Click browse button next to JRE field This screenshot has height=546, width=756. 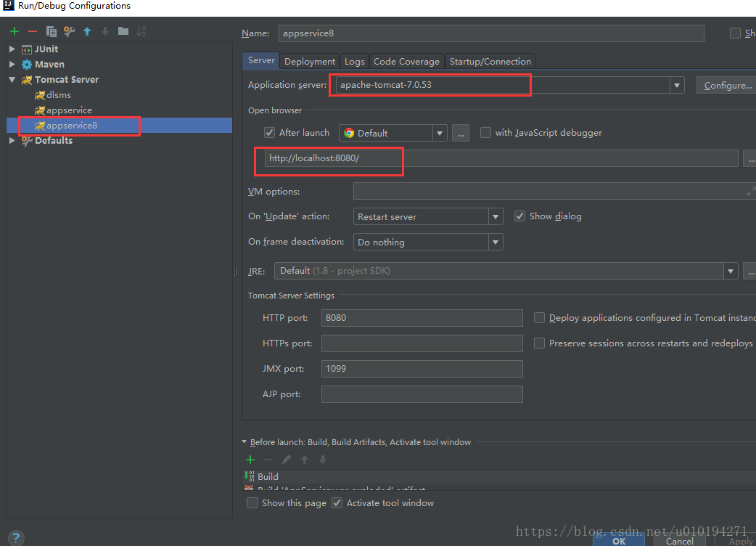[x=749, y=271]
